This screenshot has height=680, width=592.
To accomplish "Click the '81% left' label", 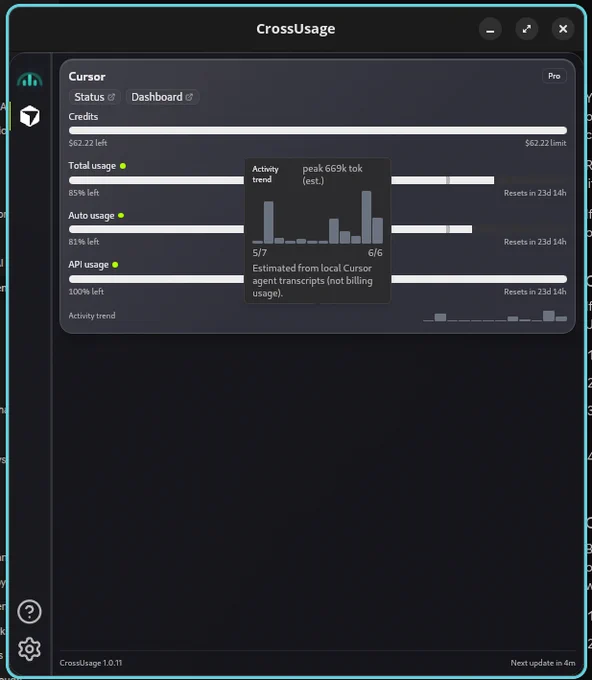I will [84, 242].
